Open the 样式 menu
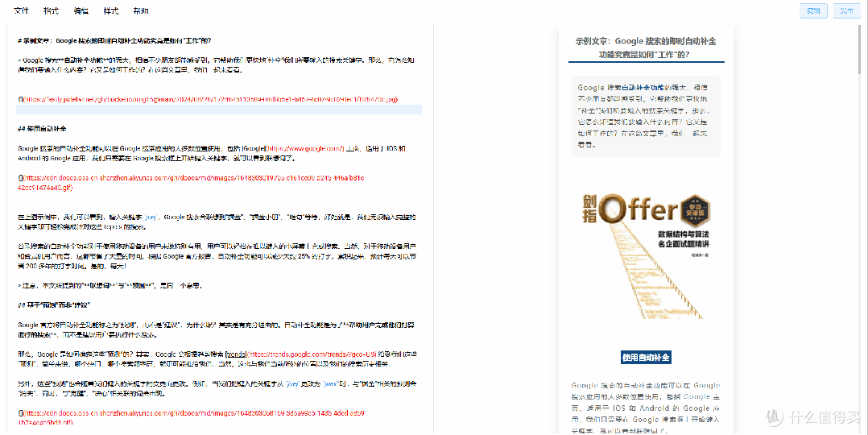868x435 pixels. pos(111,10)
